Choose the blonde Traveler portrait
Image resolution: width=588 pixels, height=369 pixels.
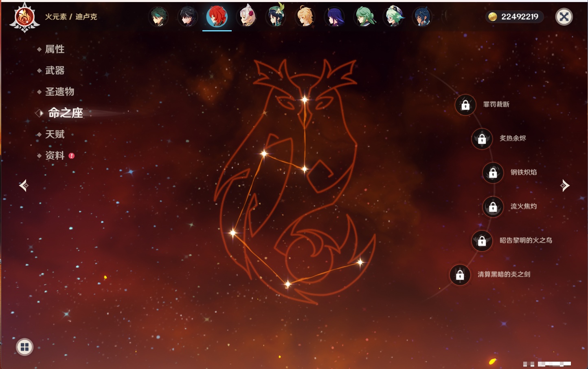[305, 17]
